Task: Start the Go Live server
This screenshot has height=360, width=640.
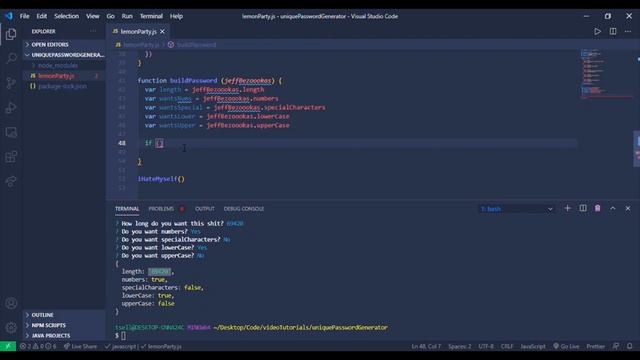Action: pyautogui.click(x=566, y=346)
